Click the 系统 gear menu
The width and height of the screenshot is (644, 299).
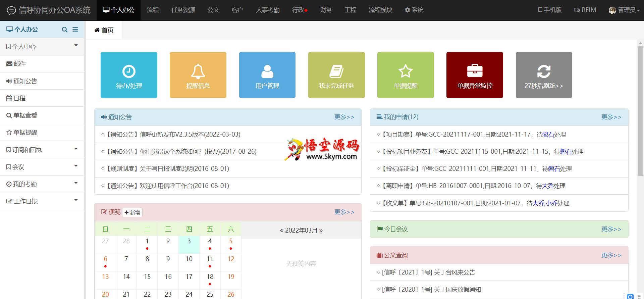pyautogui.click(x=414, y=10)
